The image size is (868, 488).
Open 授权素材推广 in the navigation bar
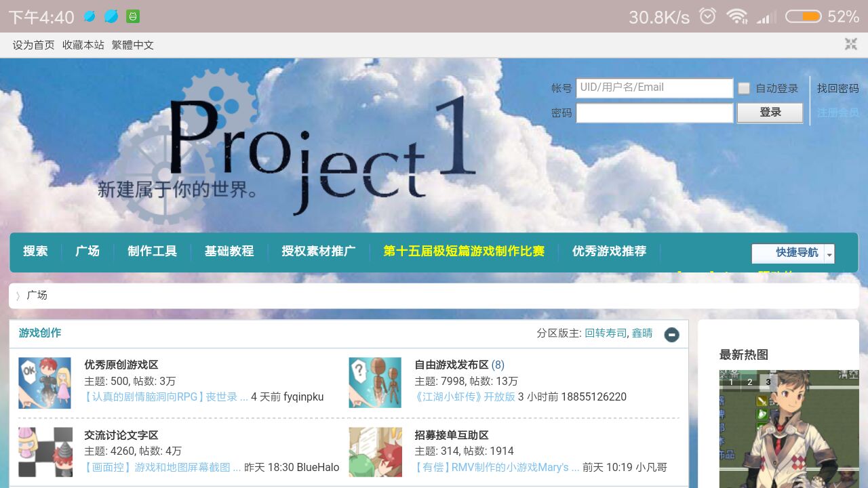point(319,251)
